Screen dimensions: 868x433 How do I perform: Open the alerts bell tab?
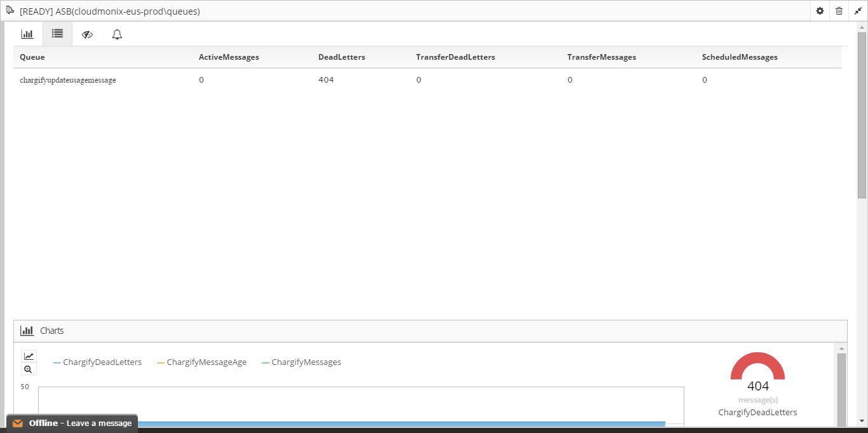click(117, 34)
